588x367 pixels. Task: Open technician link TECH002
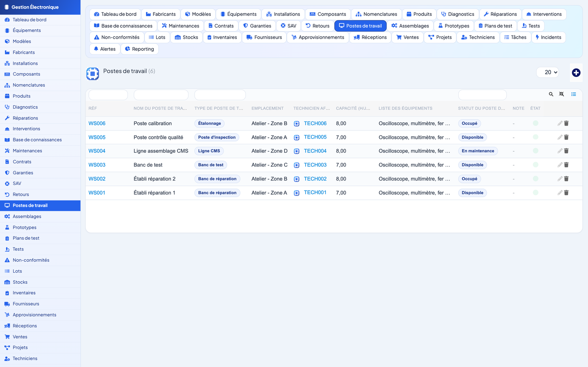(315, 179)
